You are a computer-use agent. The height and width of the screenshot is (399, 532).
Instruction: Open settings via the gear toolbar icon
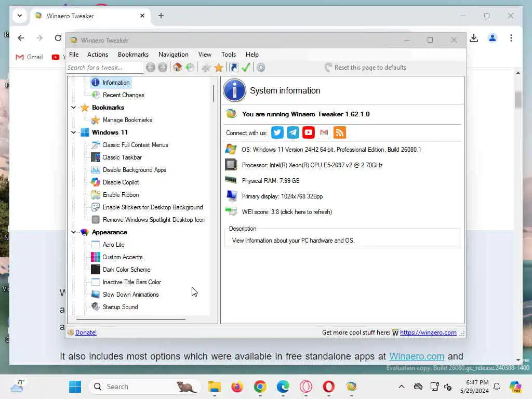pyautogui.click(x=261, y=68)
